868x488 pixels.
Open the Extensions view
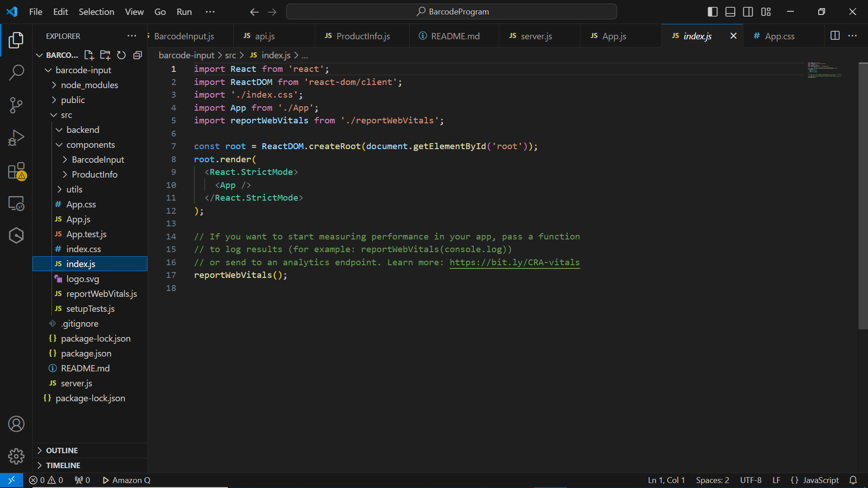[16, 171]
